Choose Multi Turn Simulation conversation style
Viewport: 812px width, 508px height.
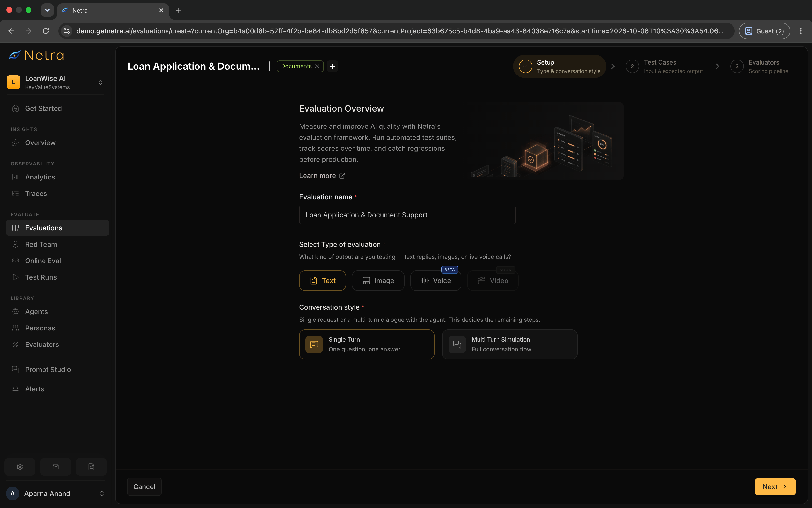tap(510, 344)
